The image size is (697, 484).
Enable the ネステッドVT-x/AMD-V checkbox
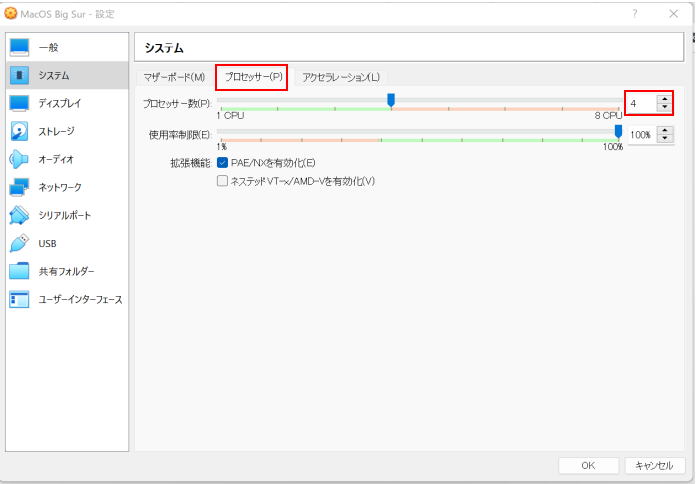point(222,181)
